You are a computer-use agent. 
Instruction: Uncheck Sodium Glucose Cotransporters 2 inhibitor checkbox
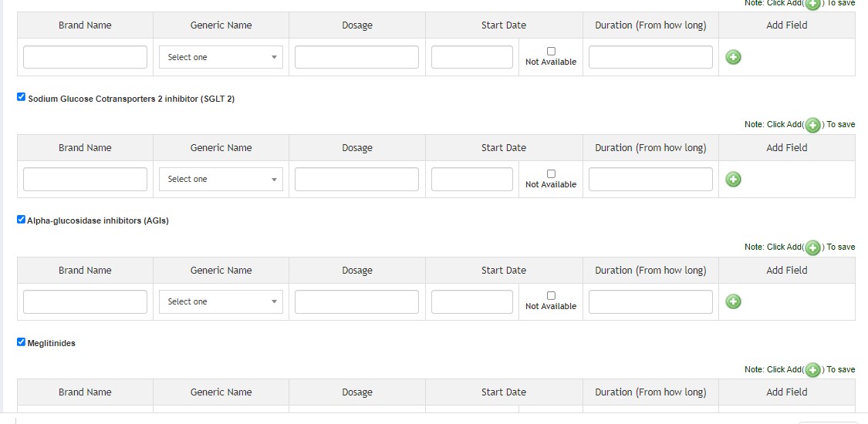pos(22,97)
